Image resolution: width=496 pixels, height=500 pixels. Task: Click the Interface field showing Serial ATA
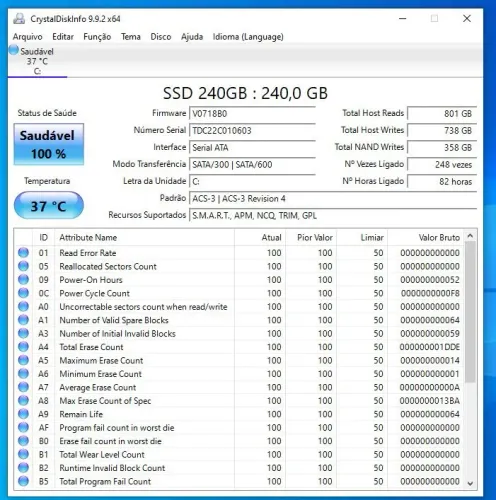(x=252, y=148)
